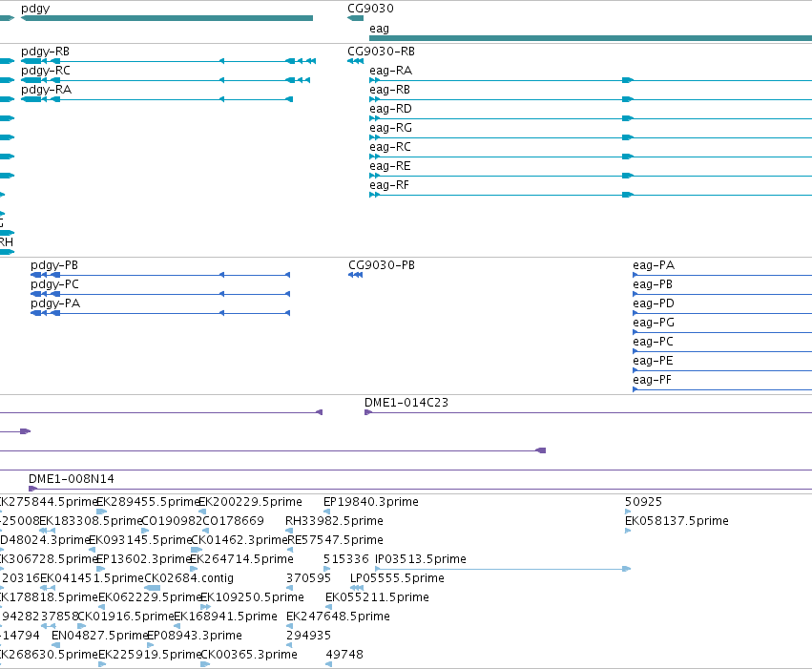Click the CO178669 EST label

(233, 521)
